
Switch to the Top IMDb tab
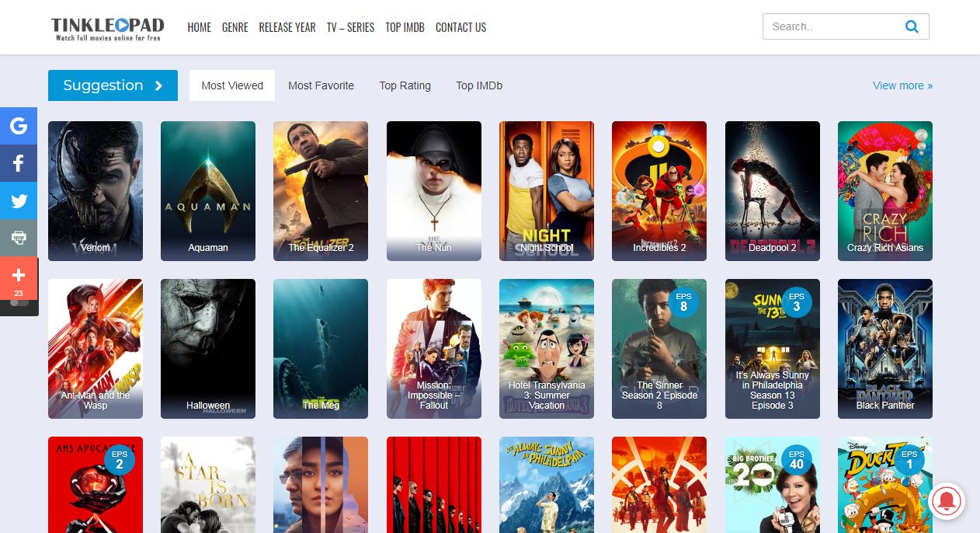point(479,85)
